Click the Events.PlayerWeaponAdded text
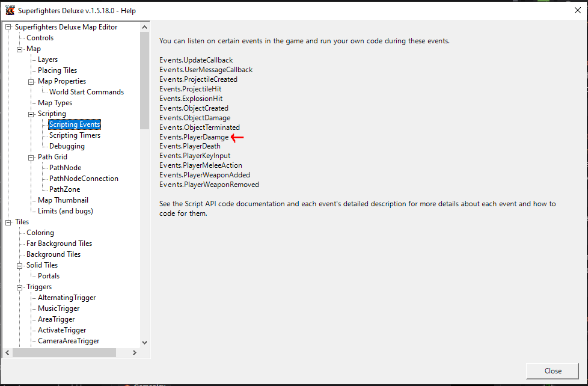588x386 pixels. pos(205,175)
